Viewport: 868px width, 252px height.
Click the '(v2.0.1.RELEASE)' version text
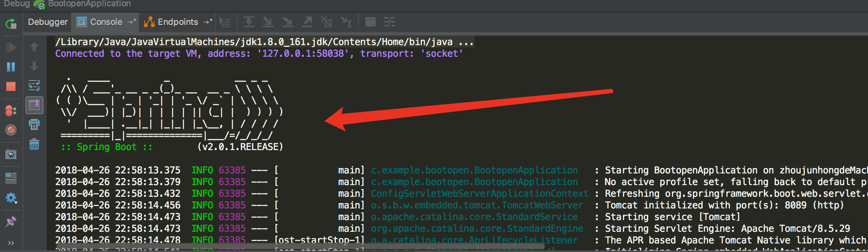click(240, 147)
